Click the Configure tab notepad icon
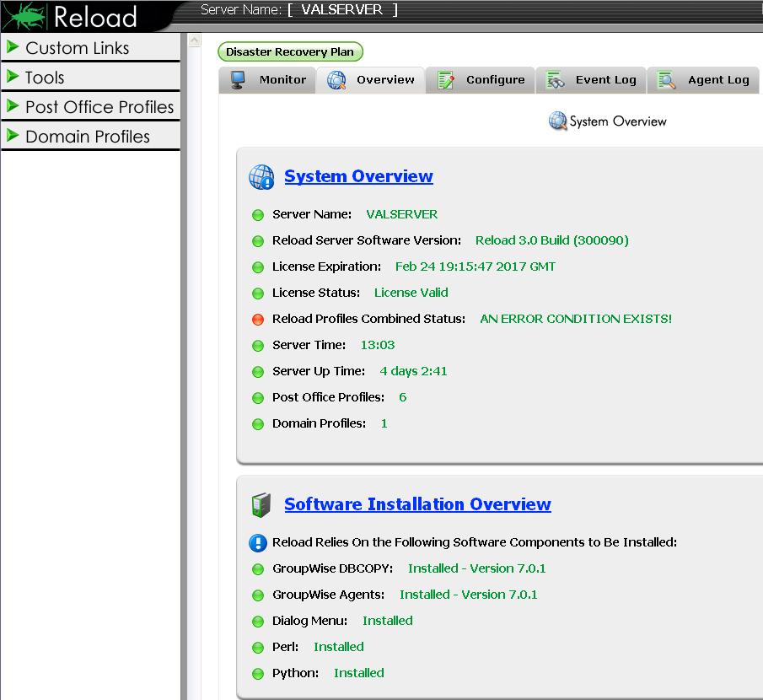763x700 pixels. pyautogui.click(x=446, y=80)
